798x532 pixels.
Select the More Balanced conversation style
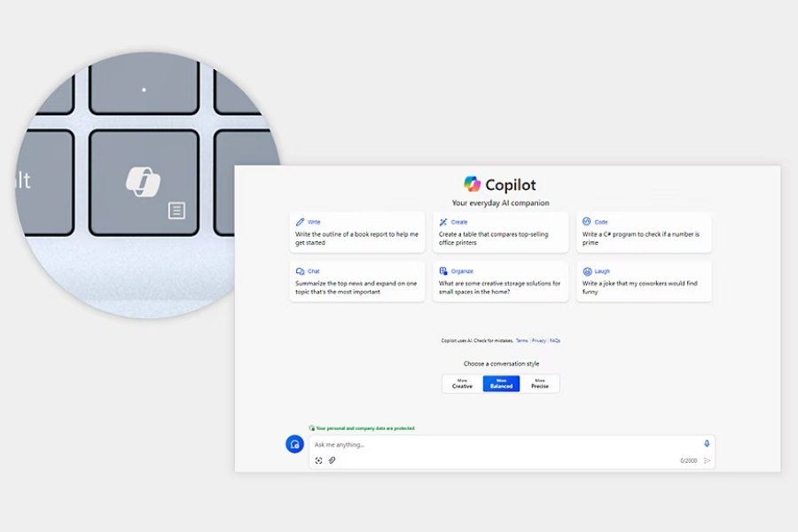[x=501, y=384]
